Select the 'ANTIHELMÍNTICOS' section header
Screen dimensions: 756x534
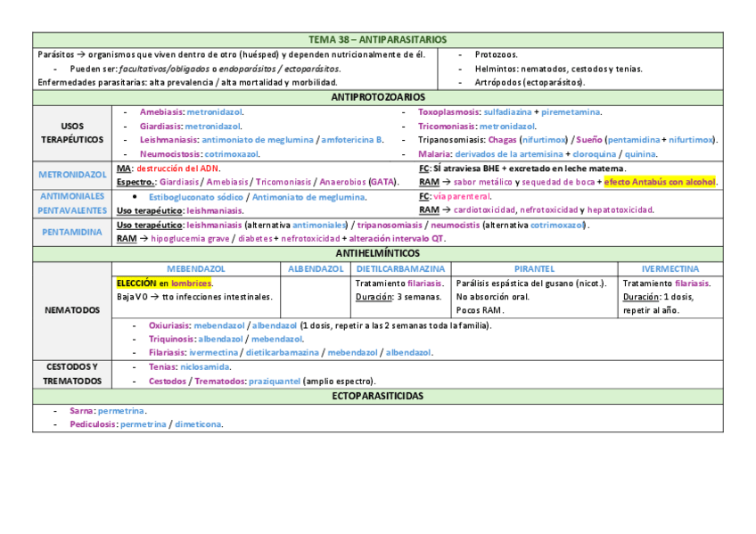pyautogui.click(x=378, y=253)
